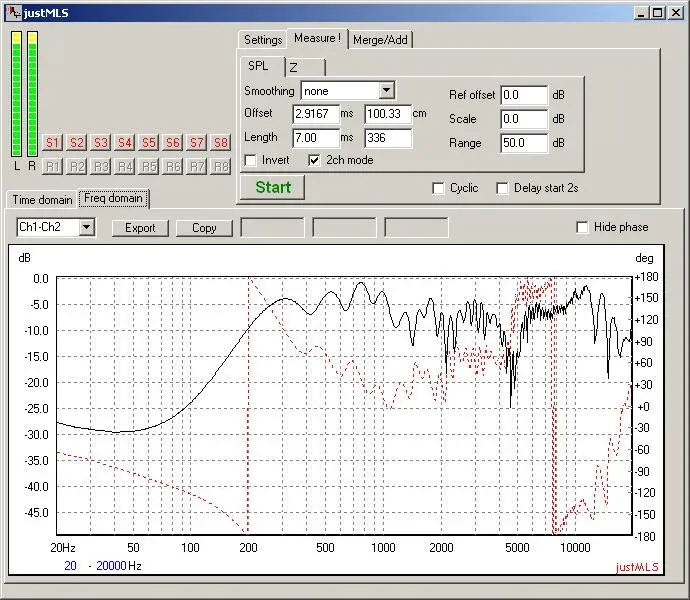Select the Freq domain tab

114,198
